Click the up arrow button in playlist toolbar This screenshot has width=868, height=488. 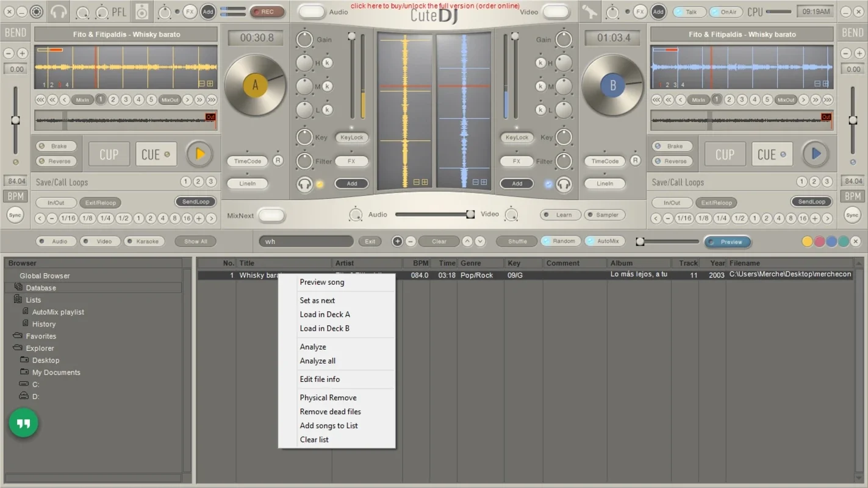pyautogui.click(x=467, y=241)
